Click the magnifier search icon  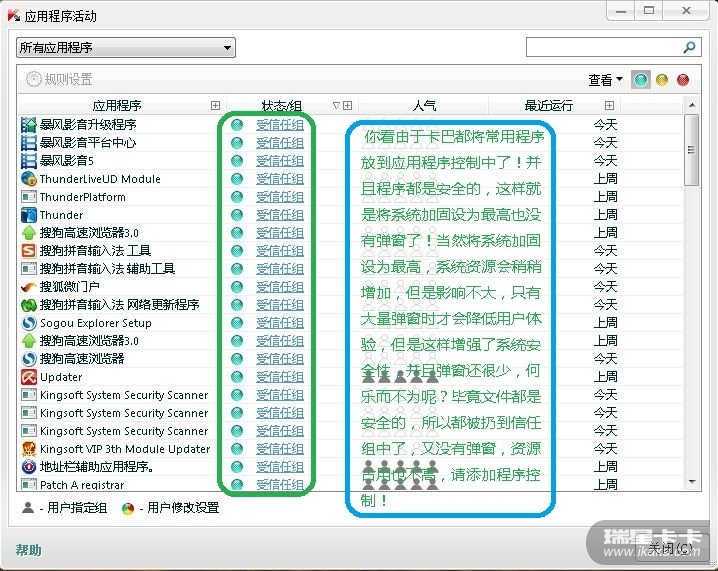tap(689, 47)
